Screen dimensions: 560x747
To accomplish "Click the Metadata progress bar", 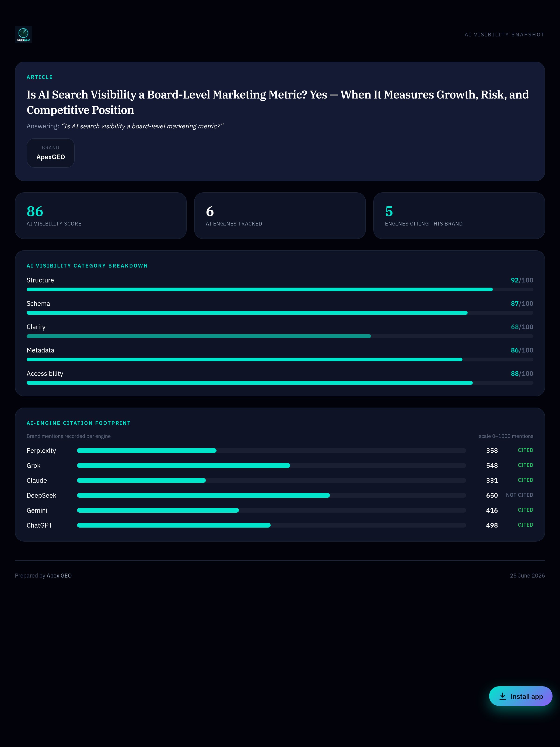I will click(x=280, y=359).
